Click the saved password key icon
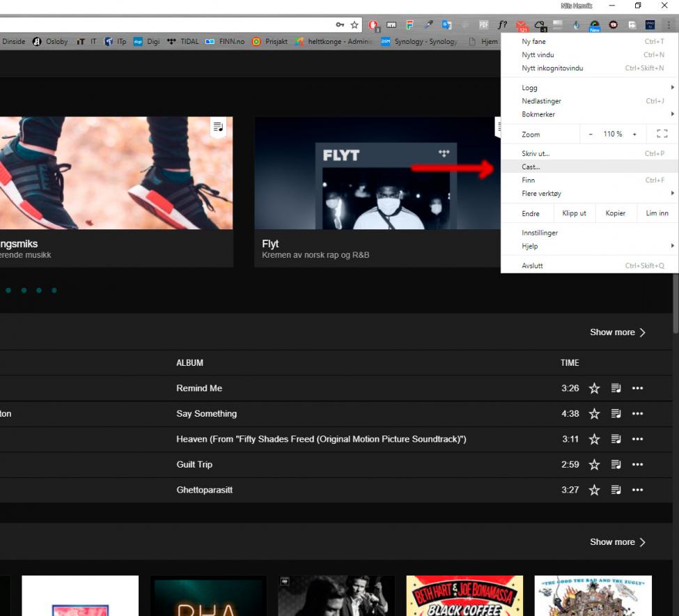Viewport: 679px width, 616px height. pos(340,24)
